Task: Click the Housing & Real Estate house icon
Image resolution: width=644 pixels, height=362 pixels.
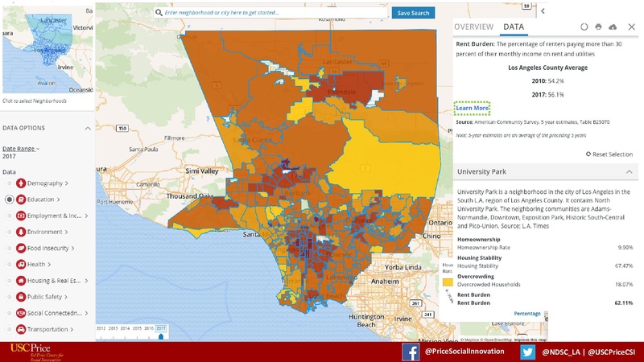Action: click(20, 281)
